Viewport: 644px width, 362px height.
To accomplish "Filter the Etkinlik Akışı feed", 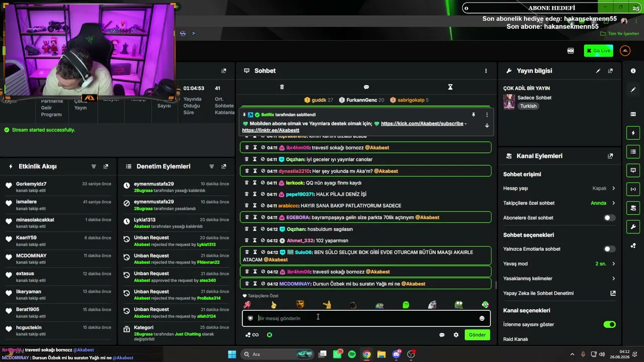I will (x=94, y=166).
